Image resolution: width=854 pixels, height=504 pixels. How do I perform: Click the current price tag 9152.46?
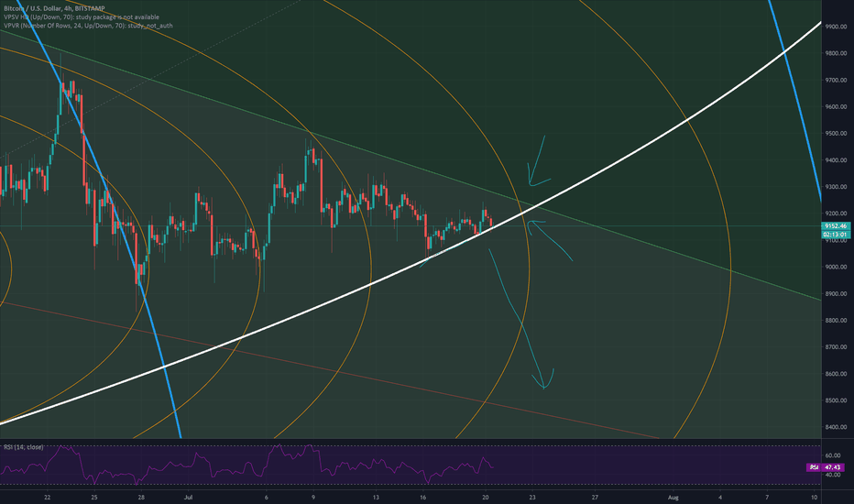[x=836, y=226]
